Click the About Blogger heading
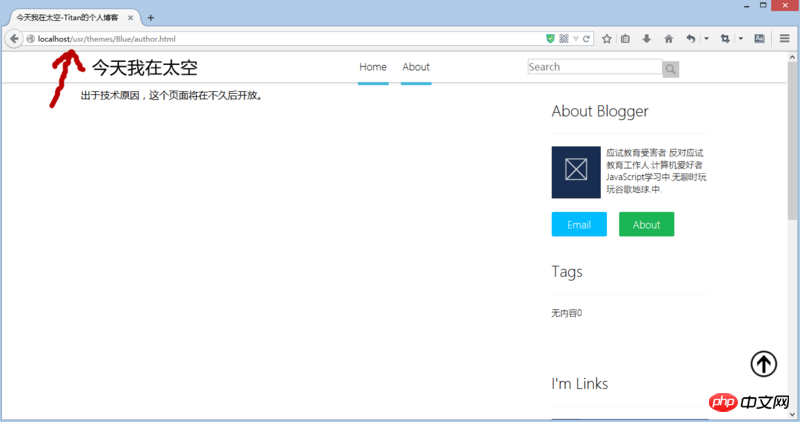The height and width of the screenshot is (422, 800). (600, 111)
